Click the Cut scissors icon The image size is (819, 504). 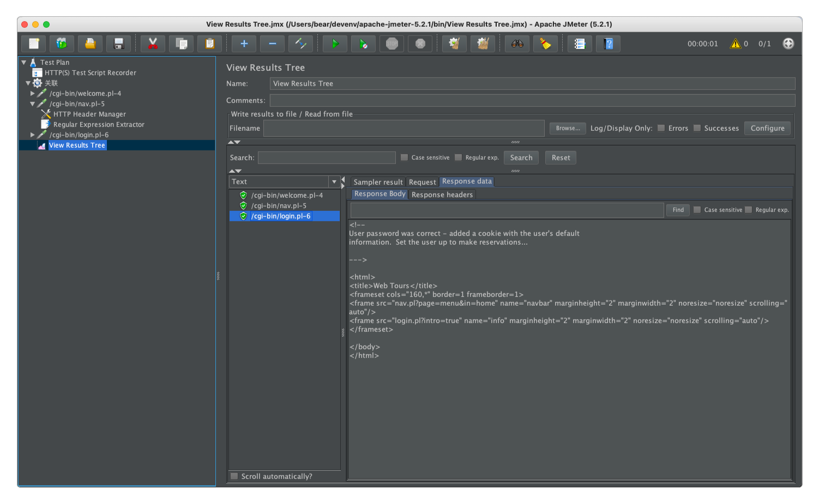pos(153,44)
